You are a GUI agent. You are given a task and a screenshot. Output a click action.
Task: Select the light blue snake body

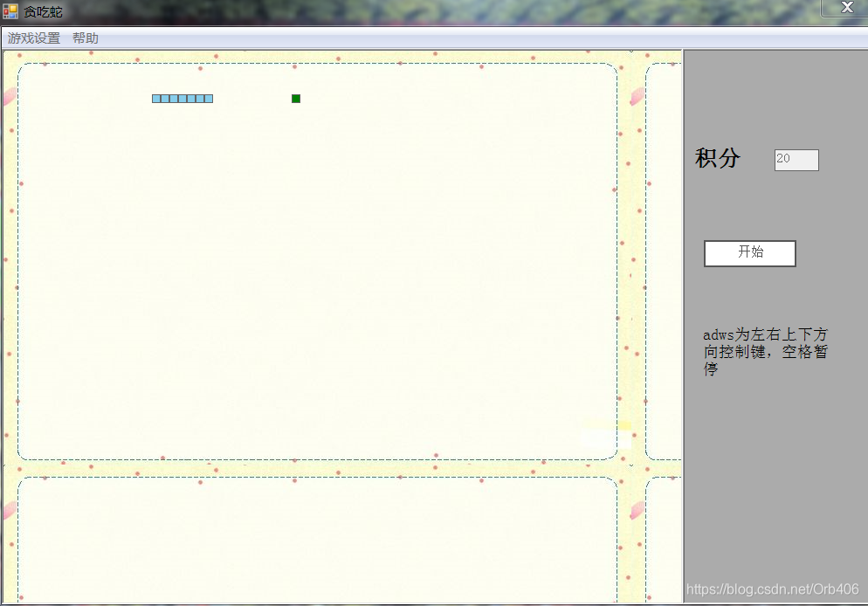(182, 98)
